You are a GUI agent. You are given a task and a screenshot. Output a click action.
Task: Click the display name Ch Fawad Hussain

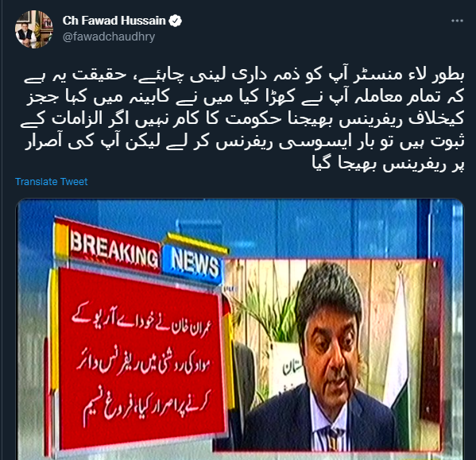pos(114,21)
